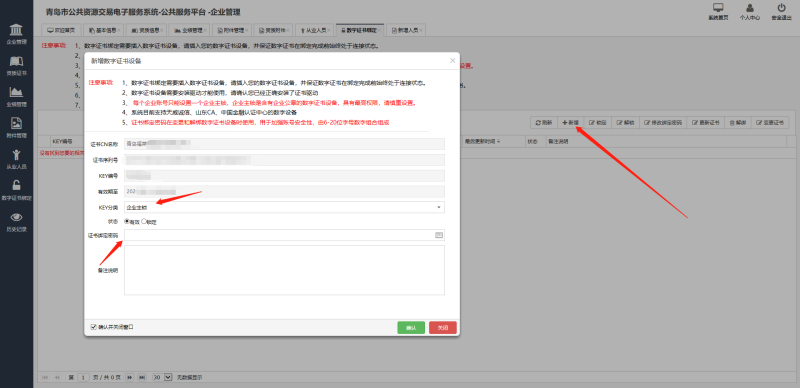Toggle the 确认并关闭窗口 checkbox
This screenshot has height=388, width=800.
93,327
